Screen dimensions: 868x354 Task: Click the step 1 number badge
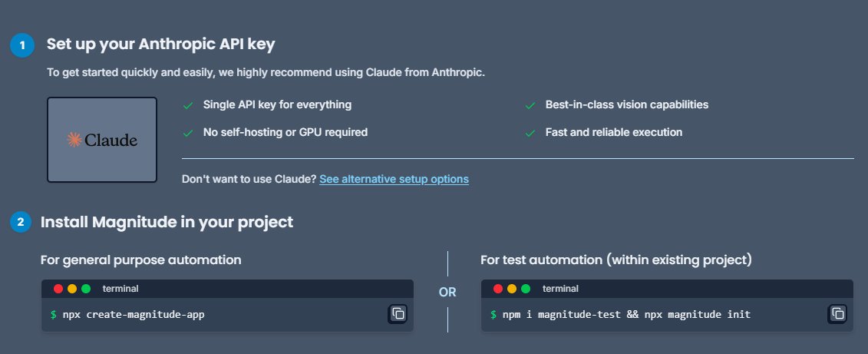click(21, 45)
